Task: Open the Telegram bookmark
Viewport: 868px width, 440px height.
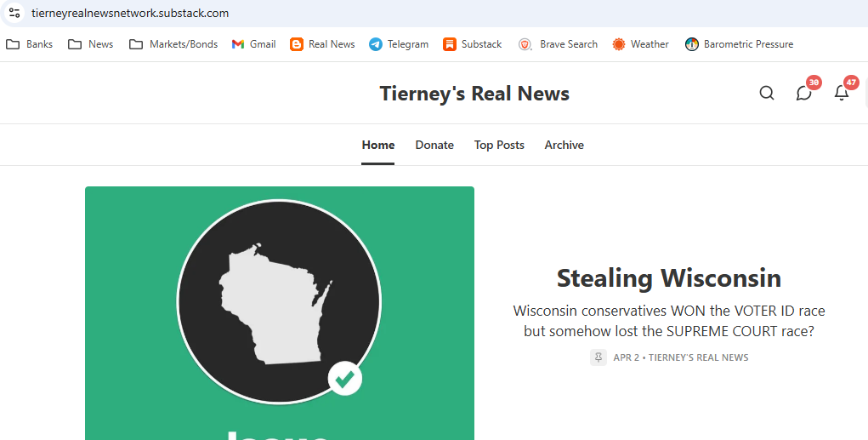Action: pyautogui.click(x=399, y=44)
